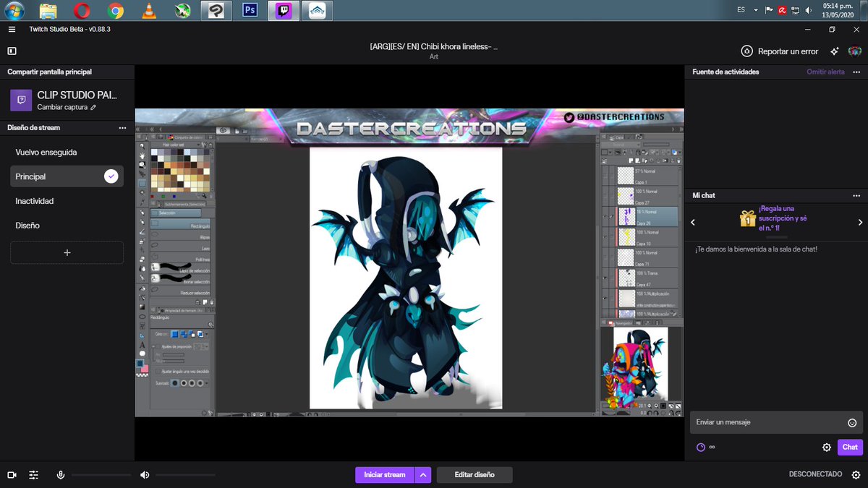Click the Art category label under title
This screenshot has width=868, height=488.
click(434, 56)
